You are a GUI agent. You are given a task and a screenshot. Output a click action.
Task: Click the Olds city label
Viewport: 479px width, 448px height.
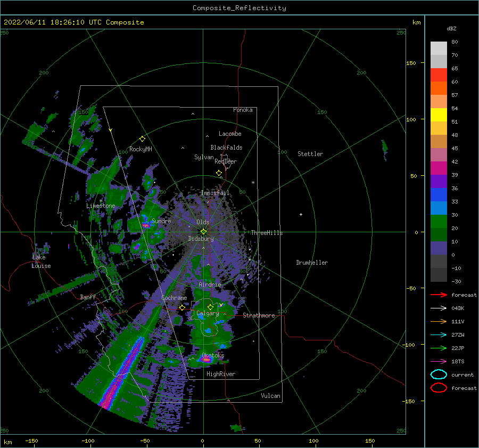[x=203, y=222]
